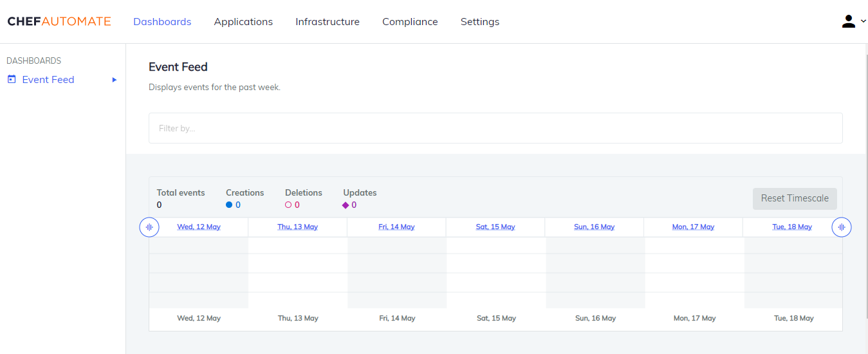Click the blue Creations circle indicator
The height and width of the screenshot is (354, 868).
(229, 205)
